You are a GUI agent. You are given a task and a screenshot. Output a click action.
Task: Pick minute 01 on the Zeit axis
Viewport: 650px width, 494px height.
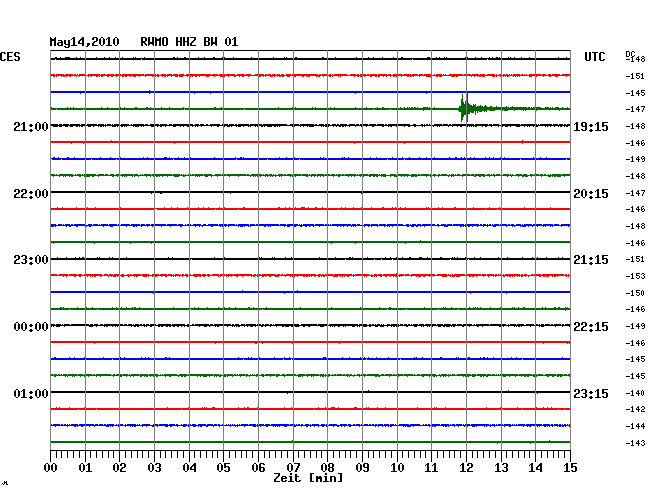(85, 467)
